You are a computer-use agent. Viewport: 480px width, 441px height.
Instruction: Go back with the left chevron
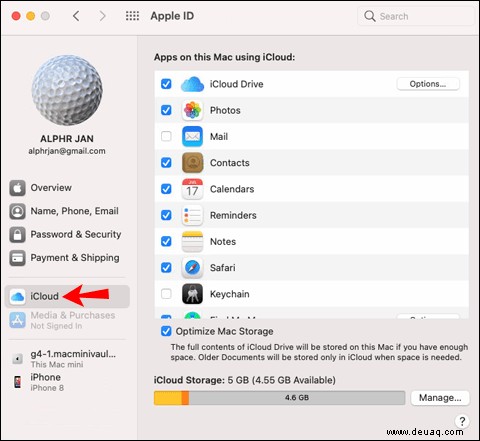click(x=76, y=16)
